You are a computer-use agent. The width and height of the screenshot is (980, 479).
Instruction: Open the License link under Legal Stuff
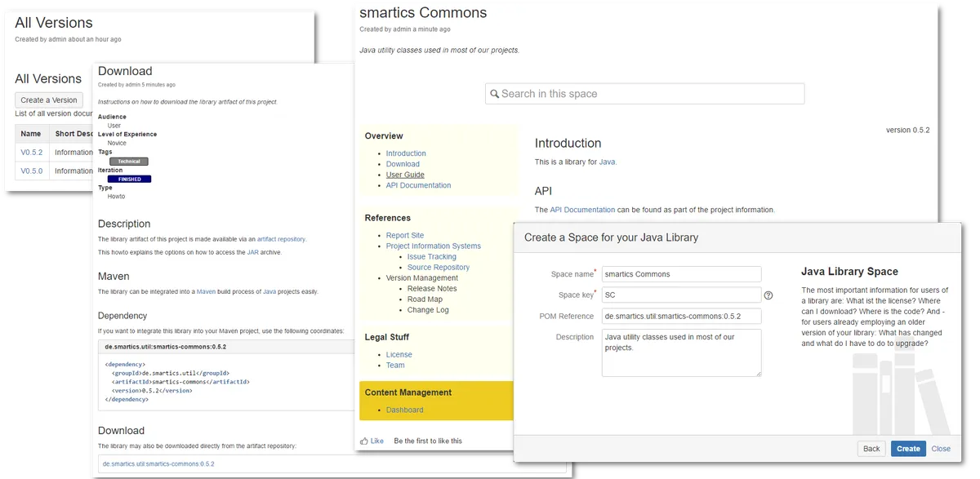[x=399, y=354]
